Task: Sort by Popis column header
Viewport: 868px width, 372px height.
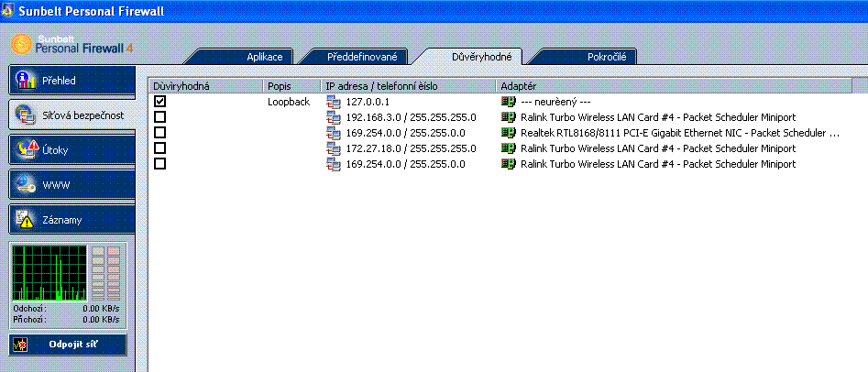Action: [291, 86]
